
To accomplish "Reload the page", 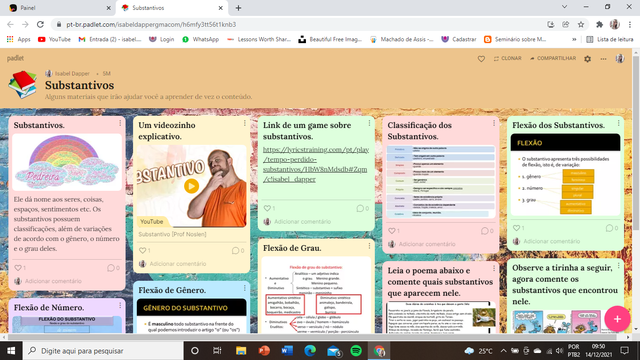I will [x=40, y=24].
